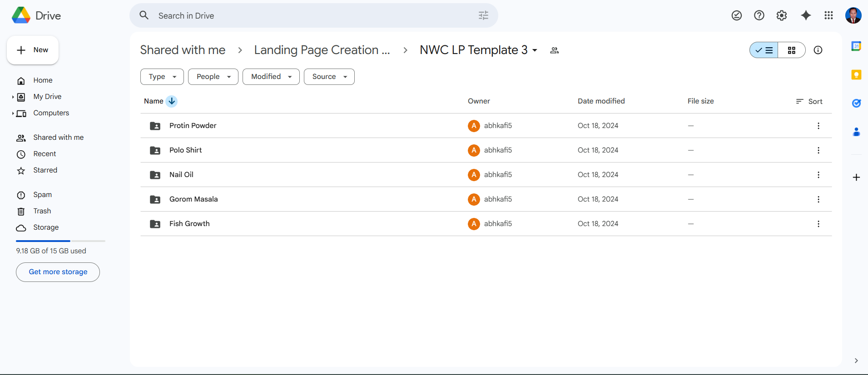Open Drive settings gear

(781, 15)
